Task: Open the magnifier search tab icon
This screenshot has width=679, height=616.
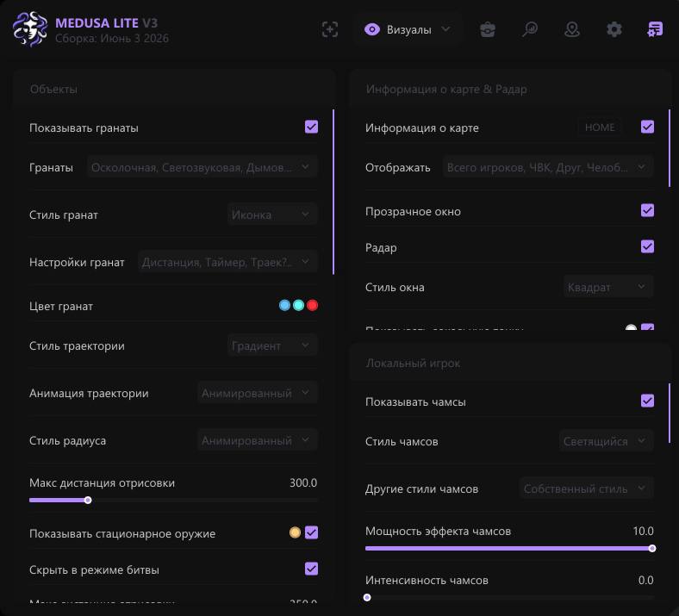Action: (x=530, y=29)
